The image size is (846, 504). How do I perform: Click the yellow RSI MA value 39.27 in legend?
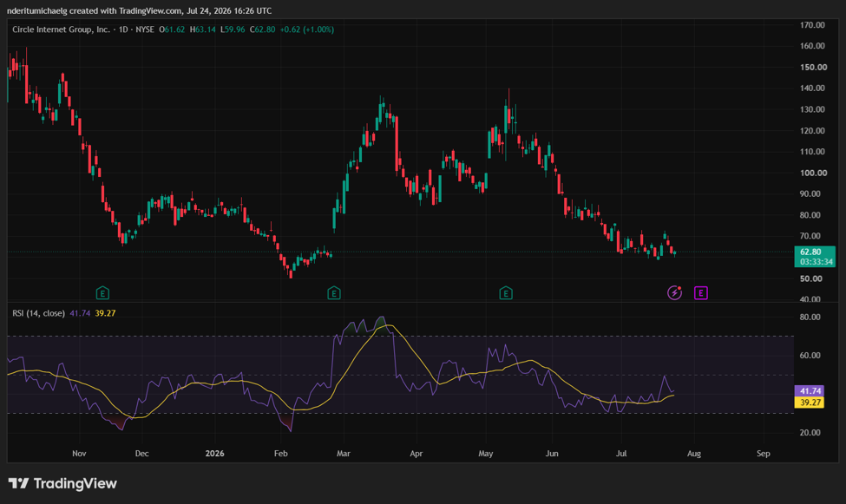(x=105, y=313)
